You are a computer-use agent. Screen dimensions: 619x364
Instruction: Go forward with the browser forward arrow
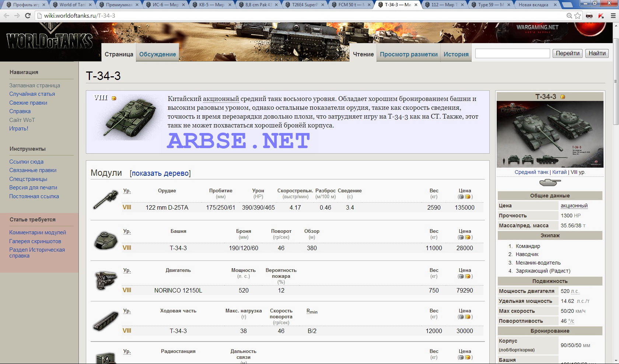17,15
